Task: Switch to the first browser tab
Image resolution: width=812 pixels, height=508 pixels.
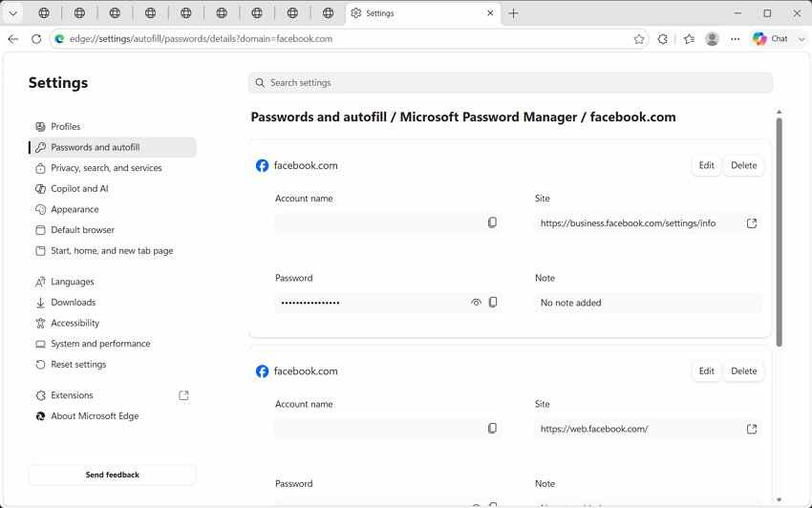Action: click(44, 13)
